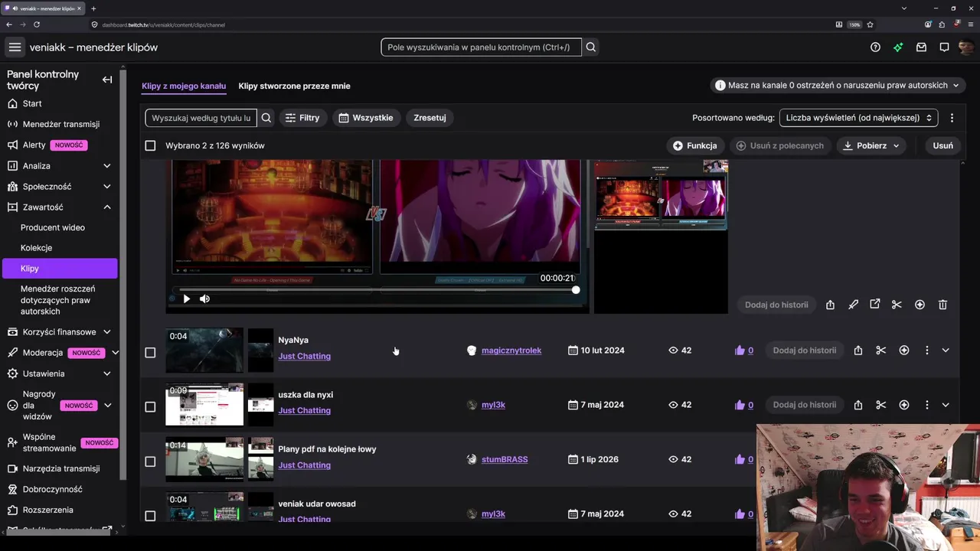Open the Filtry button
980x551 pixels.
[x=302, y=118]
